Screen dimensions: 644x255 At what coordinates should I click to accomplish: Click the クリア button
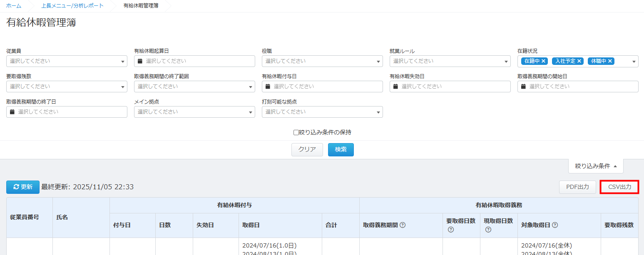pyautogui.click(x=307, y=150)
